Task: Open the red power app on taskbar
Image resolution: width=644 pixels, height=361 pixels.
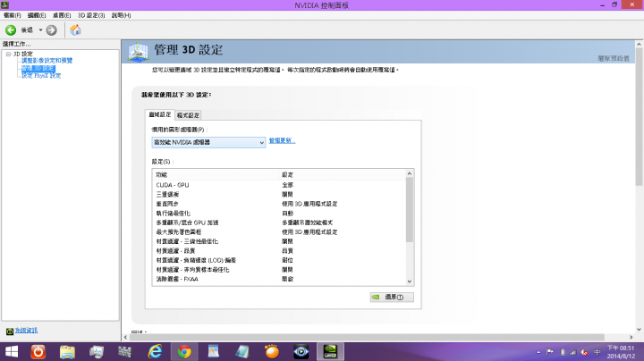Action: pos(38,351)
